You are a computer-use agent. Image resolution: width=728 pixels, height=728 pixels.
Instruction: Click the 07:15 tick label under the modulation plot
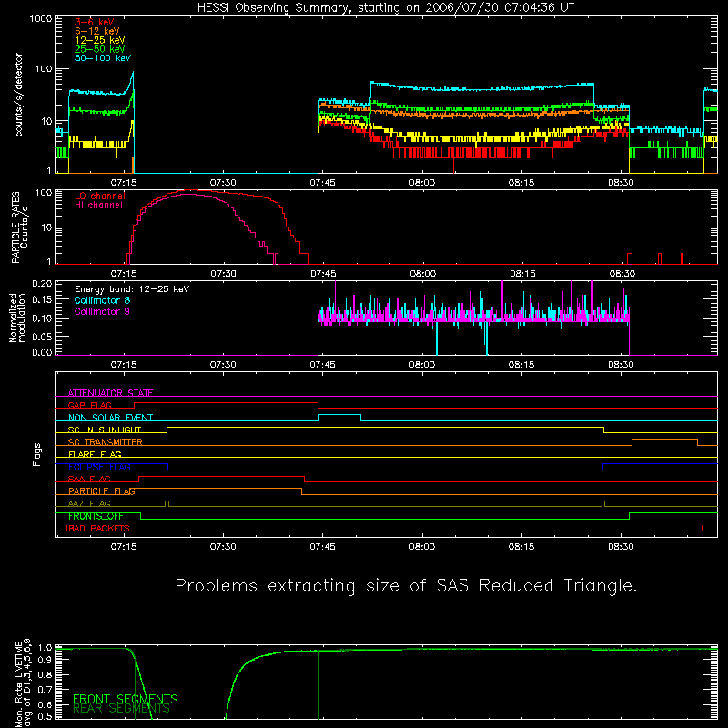click(124, 365)
